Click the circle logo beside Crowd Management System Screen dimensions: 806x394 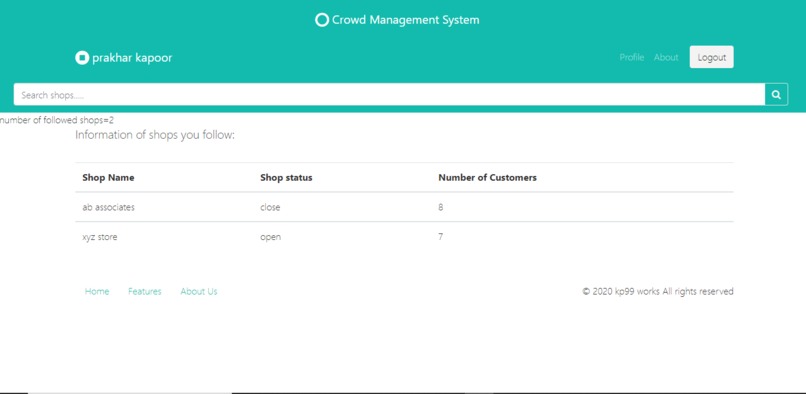(322, 20)
